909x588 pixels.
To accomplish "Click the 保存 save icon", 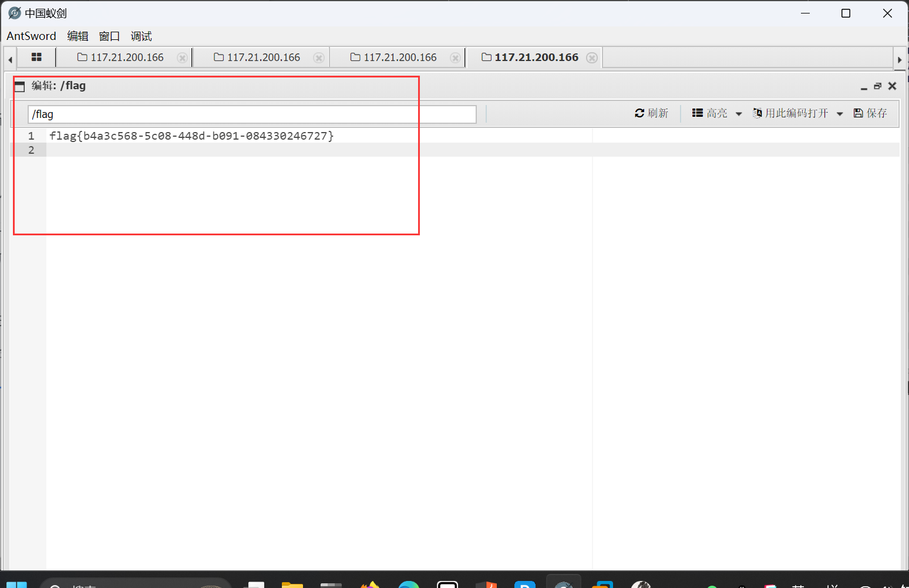I will pyautogui.click(x=859, y=113).
